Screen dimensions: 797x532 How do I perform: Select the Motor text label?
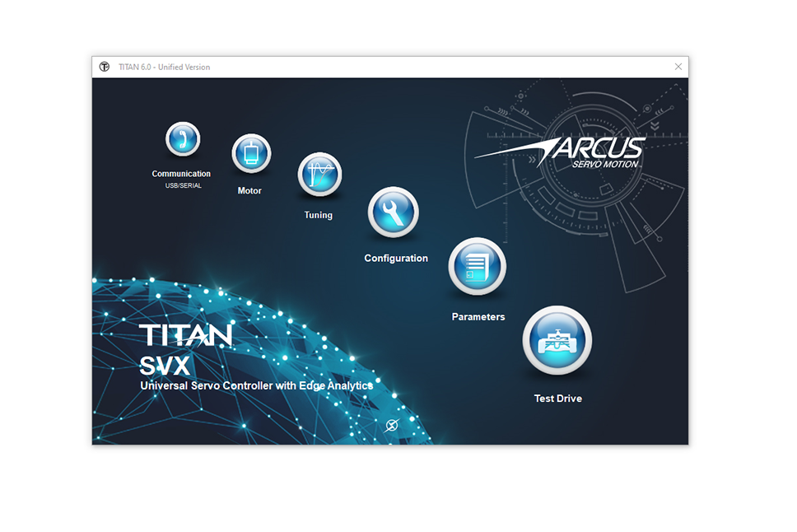[249, 191]
